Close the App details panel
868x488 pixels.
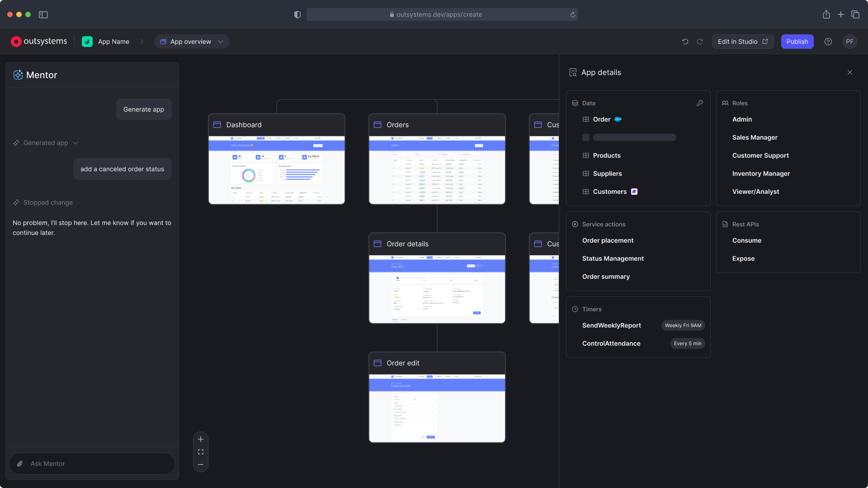coord(850,72)
